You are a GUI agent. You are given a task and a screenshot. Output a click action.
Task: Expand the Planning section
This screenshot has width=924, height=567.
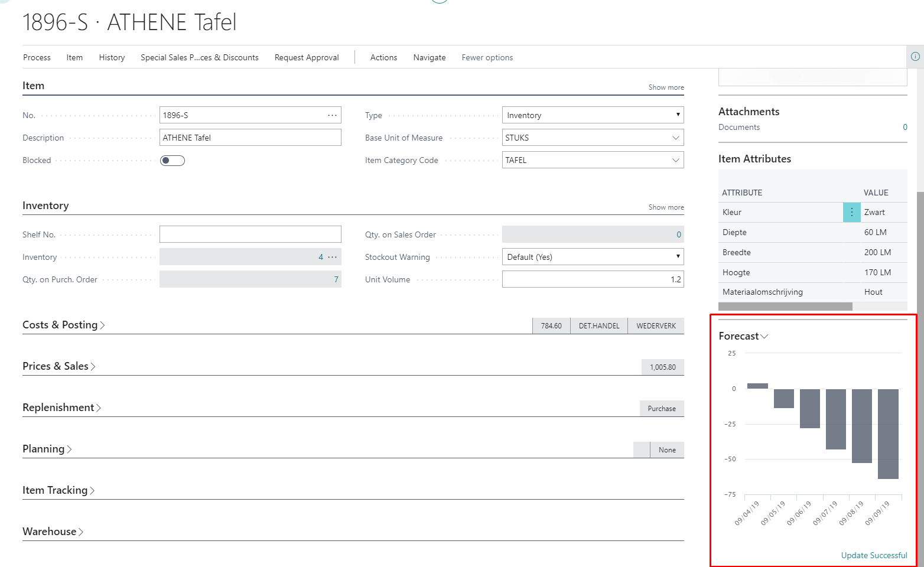(47, 449)
